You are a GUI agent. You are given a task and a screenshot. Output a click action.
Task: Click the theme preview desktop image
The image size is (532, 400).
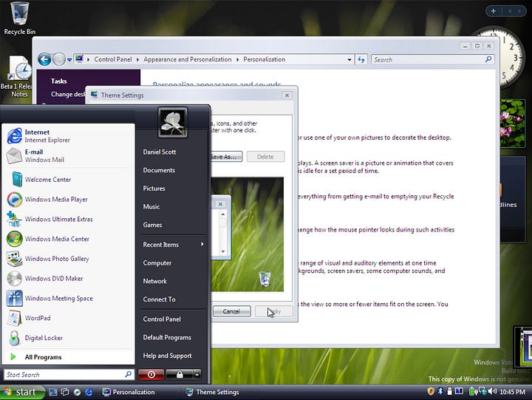[x=248, y=234]
